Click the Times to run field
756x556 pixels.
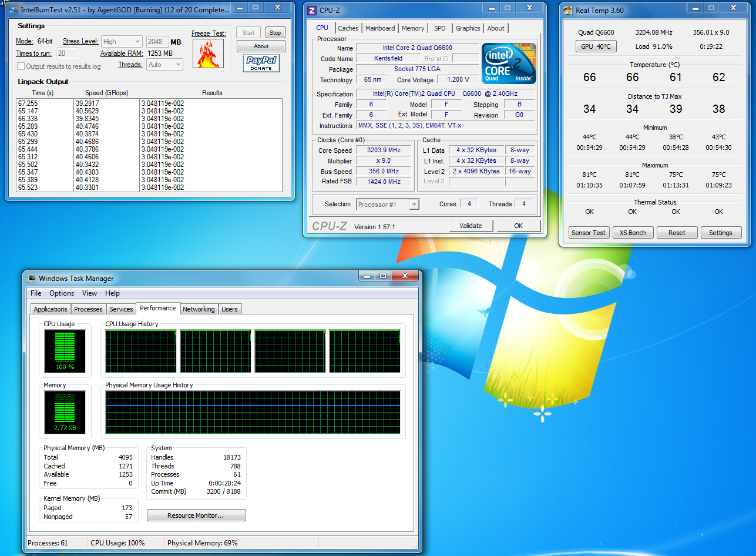tap(68, 53)
